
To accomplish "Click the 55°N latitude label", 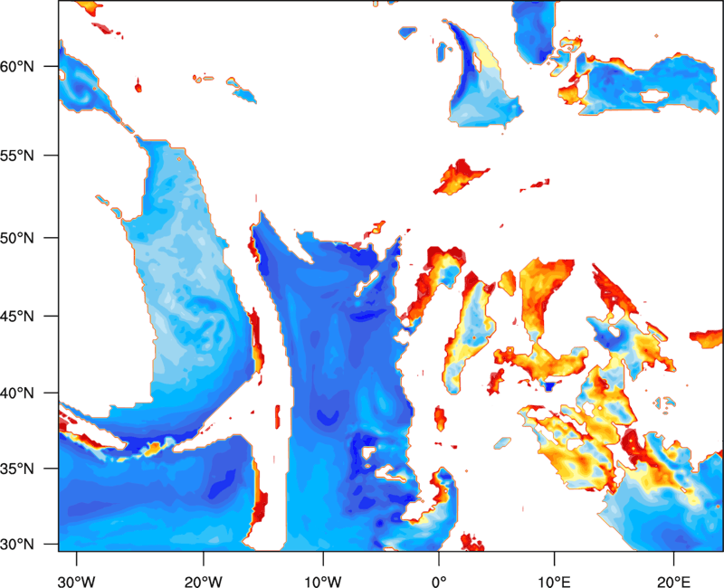I will [x=17, y=156].
